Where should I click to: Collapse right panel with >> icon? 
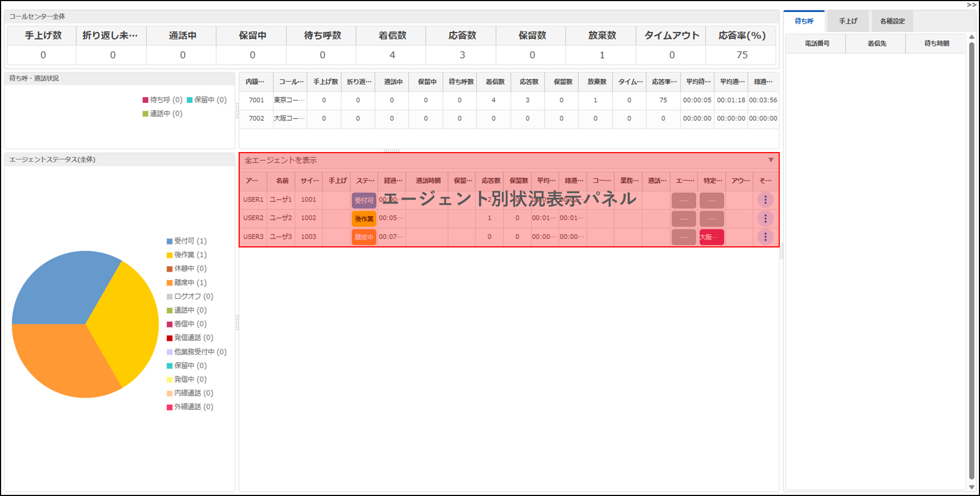pos(971,4)
